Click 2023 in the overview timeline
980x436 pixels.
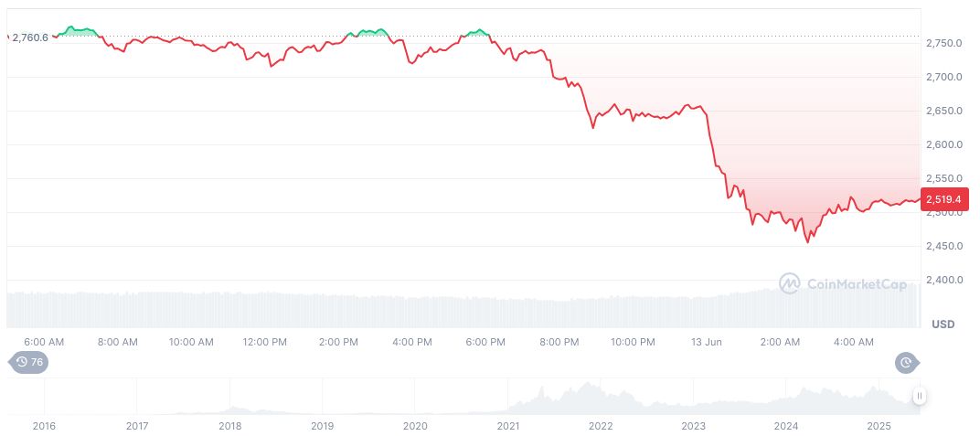coord(694,426)
